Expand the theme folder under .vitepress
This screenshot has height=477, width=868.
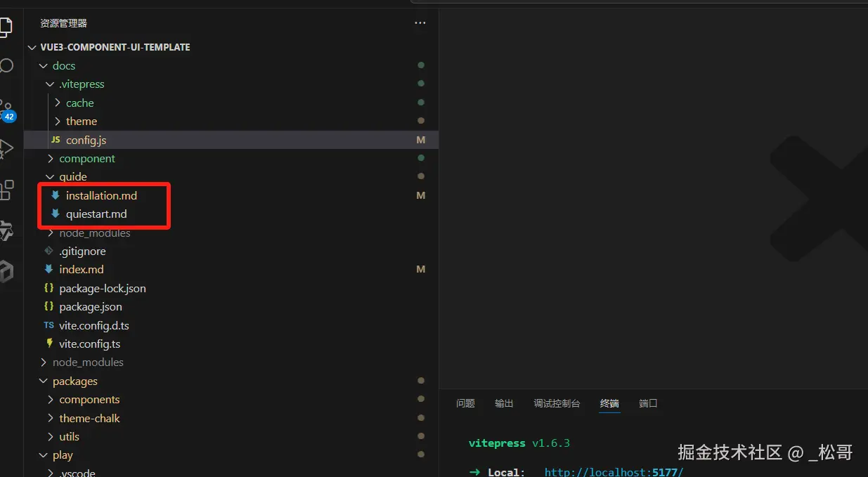58,121
